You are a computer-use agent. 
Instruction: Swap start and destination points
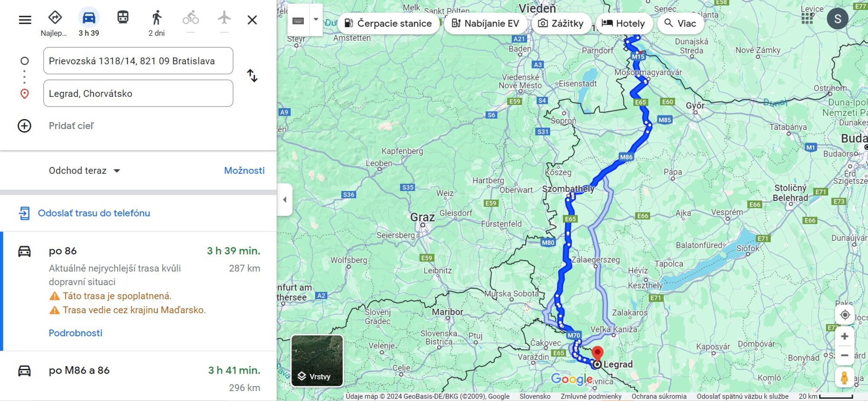(x=252, y=76)
